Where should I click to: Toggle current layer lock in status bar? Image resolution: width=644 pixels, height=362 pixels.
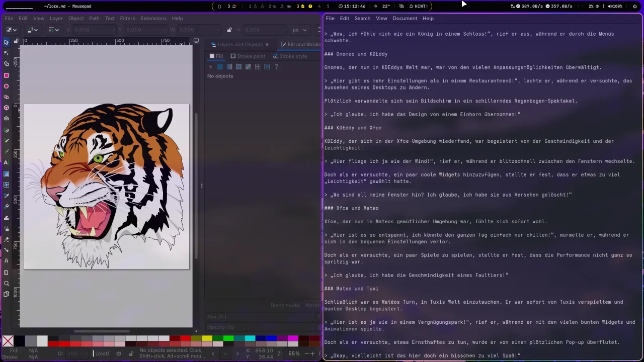point(131,353)
